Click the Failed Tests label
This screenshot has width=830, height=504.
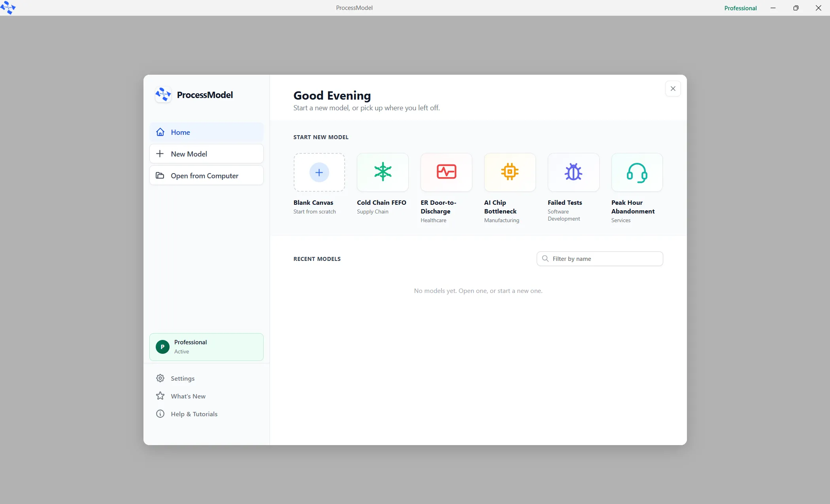[x=564, y=202]
